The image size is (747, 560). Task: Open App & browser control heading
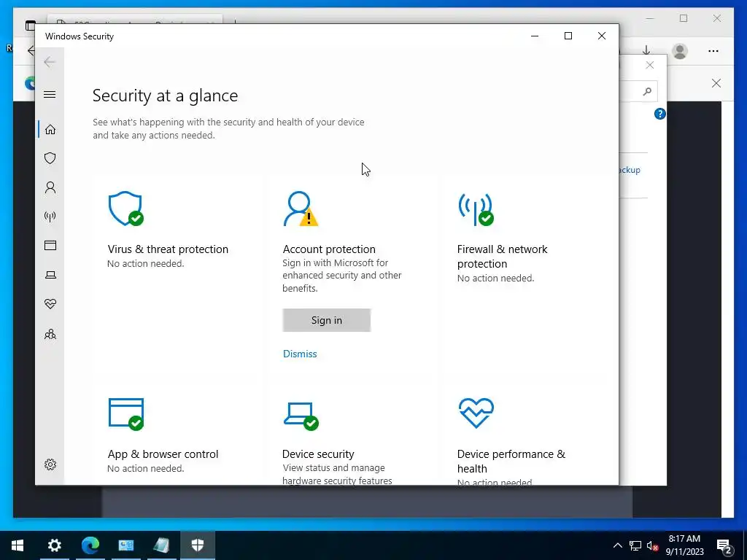(x=163, y=454)
